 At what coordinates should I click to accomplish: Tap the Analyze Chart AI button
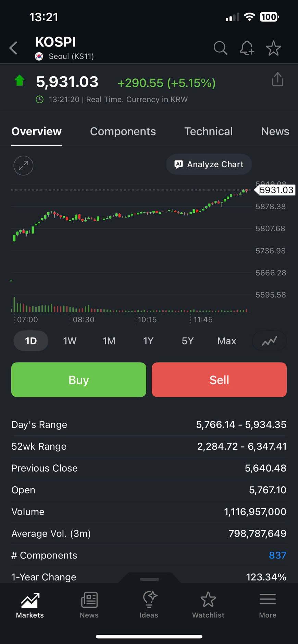coord(209,165)
